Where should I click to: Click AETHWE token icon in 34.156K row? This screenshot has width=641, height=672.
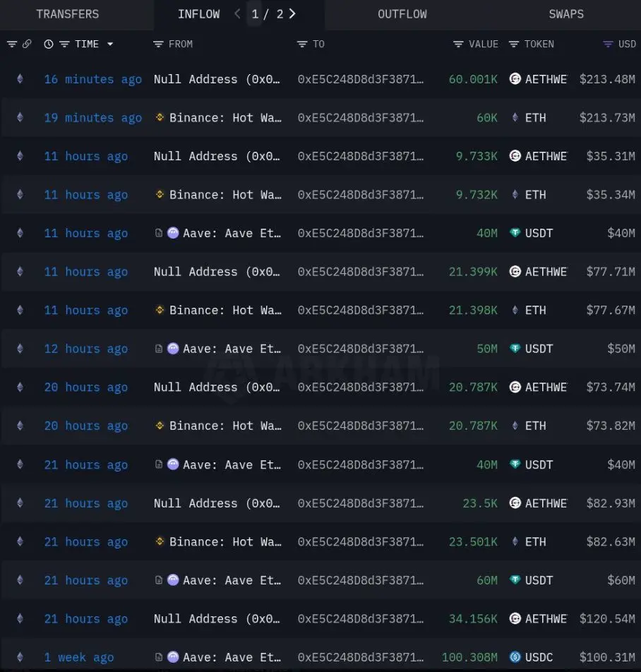pyautogui.click(x=515, y=618)
